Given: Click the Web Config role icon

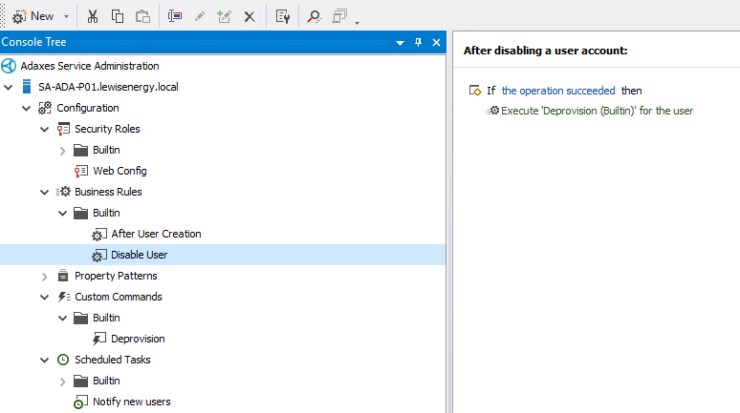Looking at the screenshot, I should click(81, 171).
